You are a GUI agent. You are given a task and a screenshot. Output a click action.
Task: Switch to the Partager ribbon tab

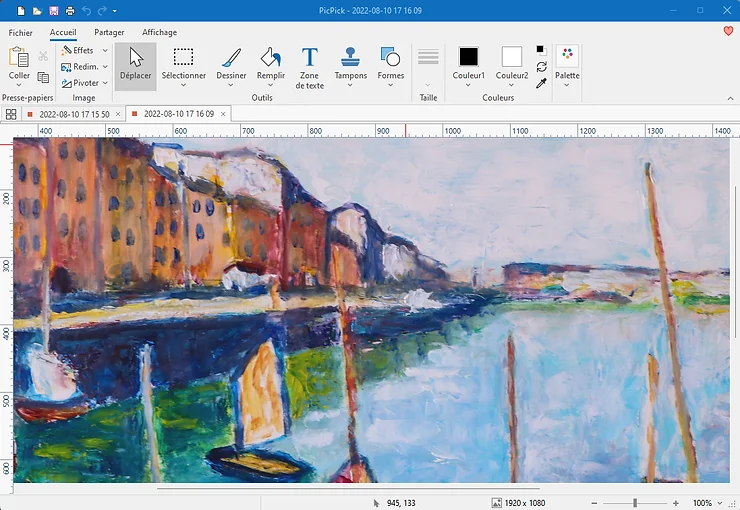click(x=109, y=32)
